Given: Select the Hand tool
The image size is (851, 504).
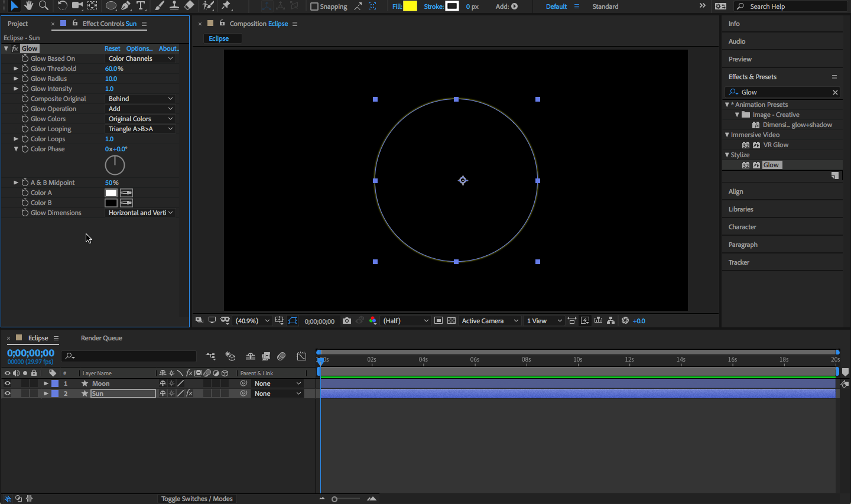Looking at the screenshot, I should click(28, 6).
